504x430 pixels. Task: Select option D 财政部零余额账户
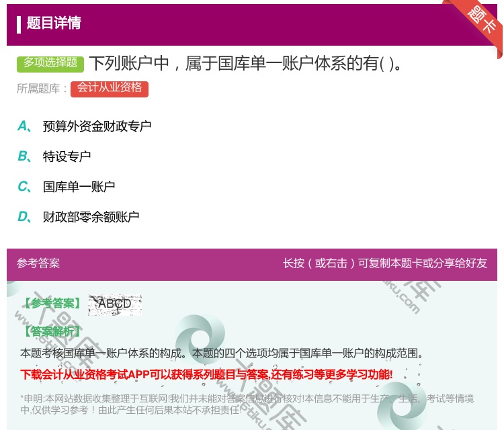click(91, 217)
